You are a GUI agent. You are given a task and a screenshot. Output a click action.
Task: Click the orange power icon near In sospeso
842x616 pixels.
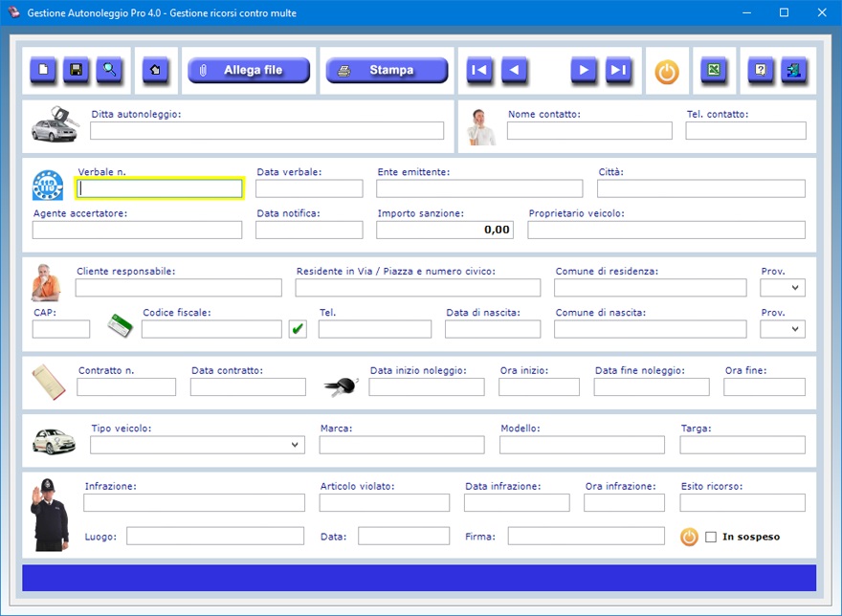click(x=689, y=537)
